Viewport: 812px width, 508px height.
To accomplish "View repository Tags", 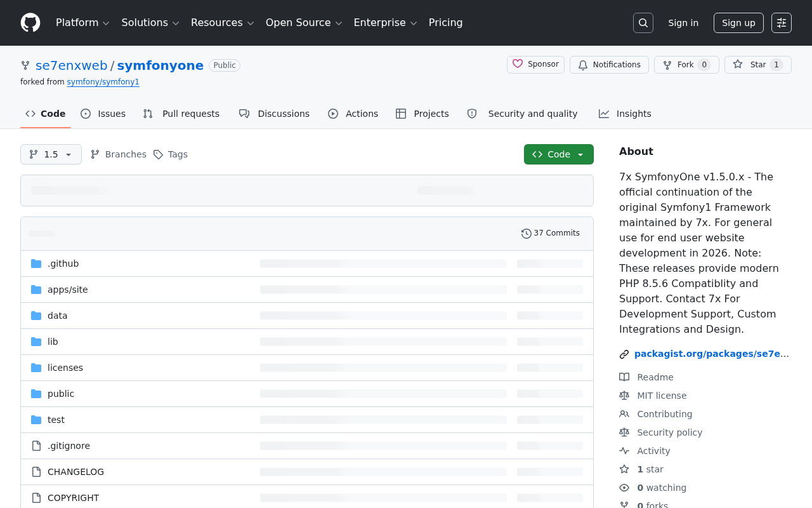I will pos(171,154).
